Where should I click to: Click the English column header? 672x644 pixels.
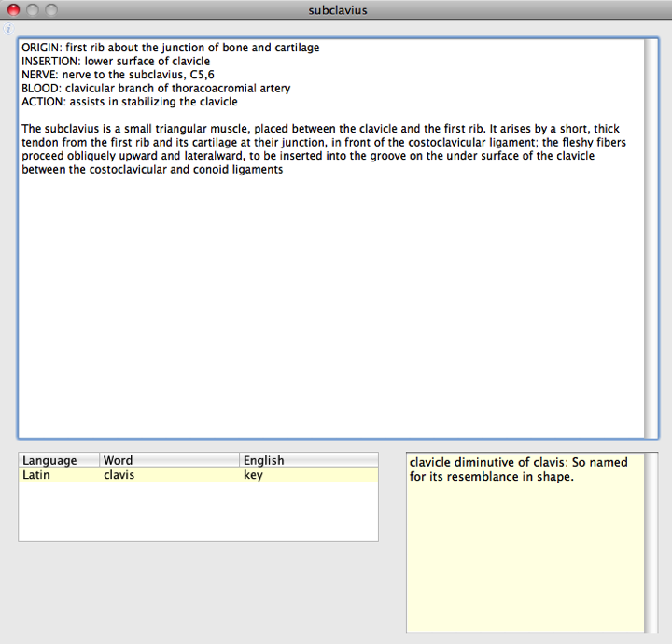pos(308,460)
